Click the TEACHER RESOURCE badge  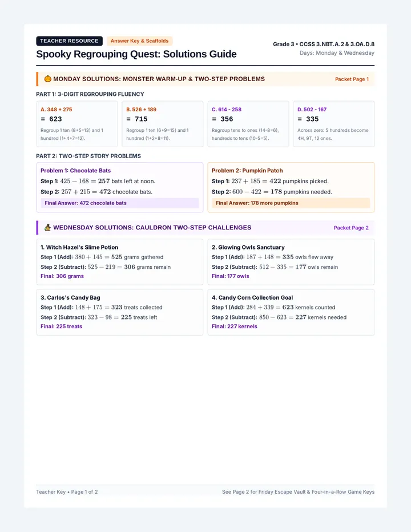[69, 41]
